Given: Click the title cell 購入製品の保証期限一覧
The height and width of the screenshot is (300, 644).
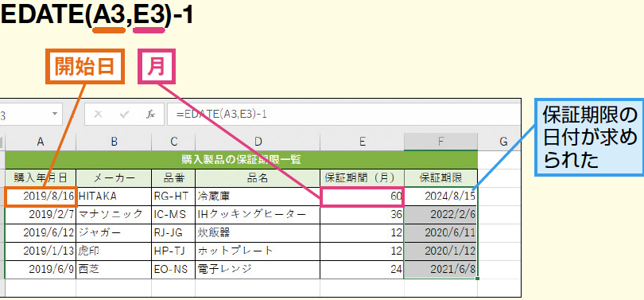Looking at the screenshot, I should coord(241,159).
